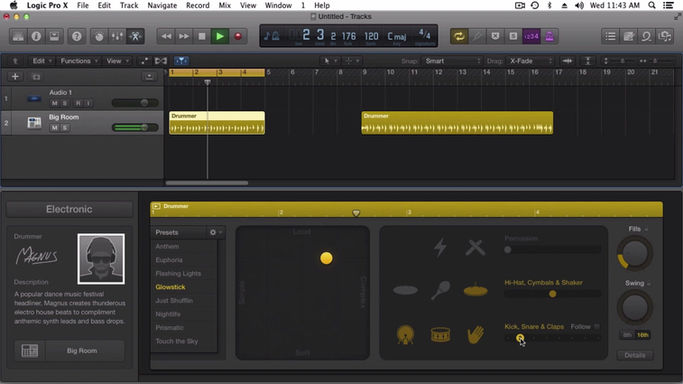683x384 pixels.
Task: Show Smart Controls knob button
Action: 99,36
